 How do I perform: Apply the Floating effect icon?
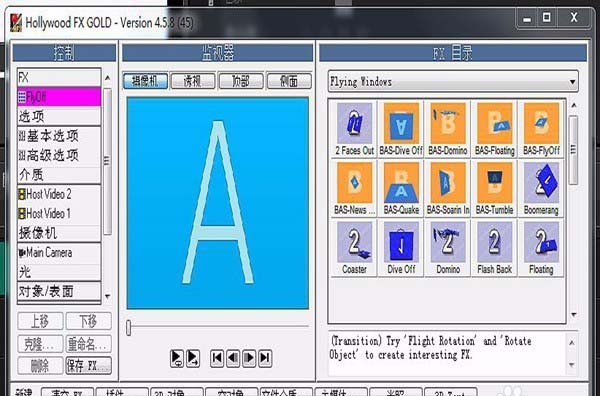[x=541, y=248]
